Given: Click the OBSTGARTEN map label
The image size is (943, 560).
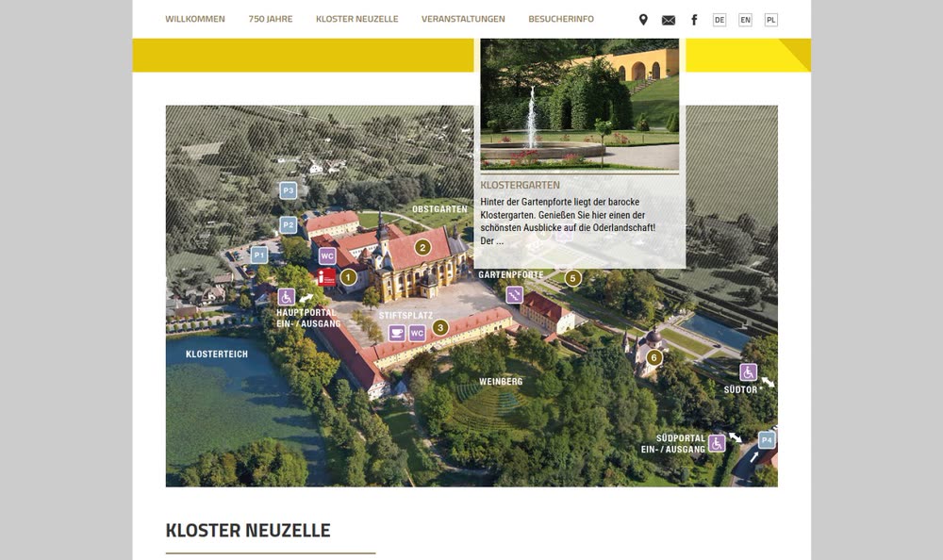Looking at the screenshot, I should click(x=439, y=209).
